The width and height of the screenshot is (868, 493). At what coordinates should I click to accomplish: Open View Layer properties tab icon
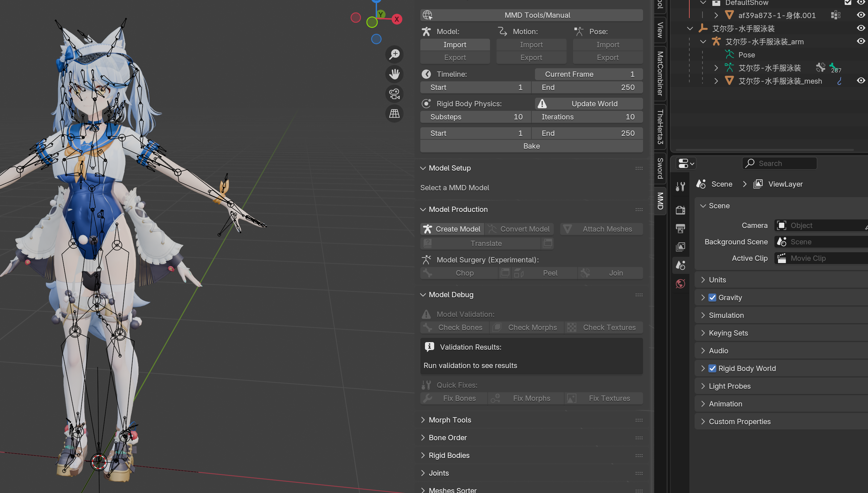(x=680, y=247)
